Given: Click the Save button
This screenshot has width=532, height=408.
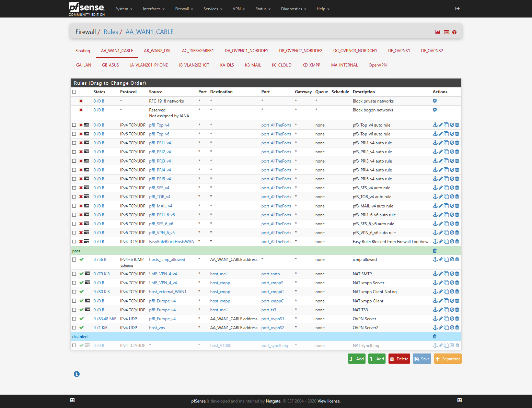Looking at the screenshot, I should coord(422,359).
